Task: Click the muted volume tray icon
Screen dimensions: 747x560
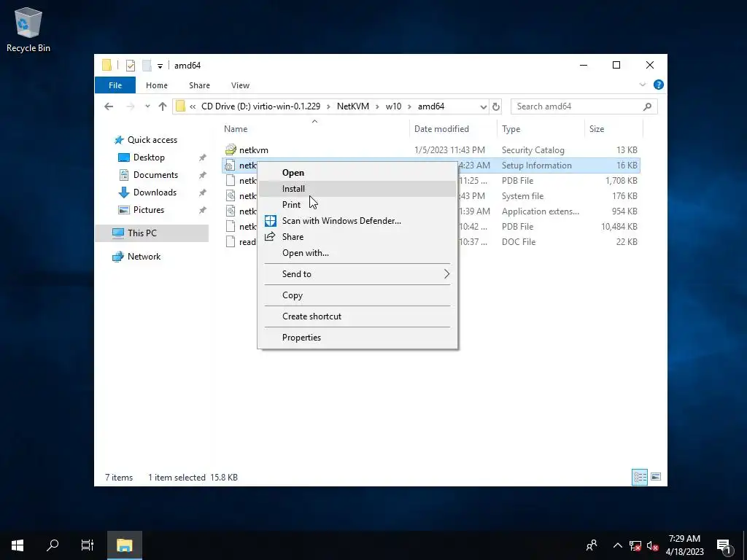Action: (653, 545)
